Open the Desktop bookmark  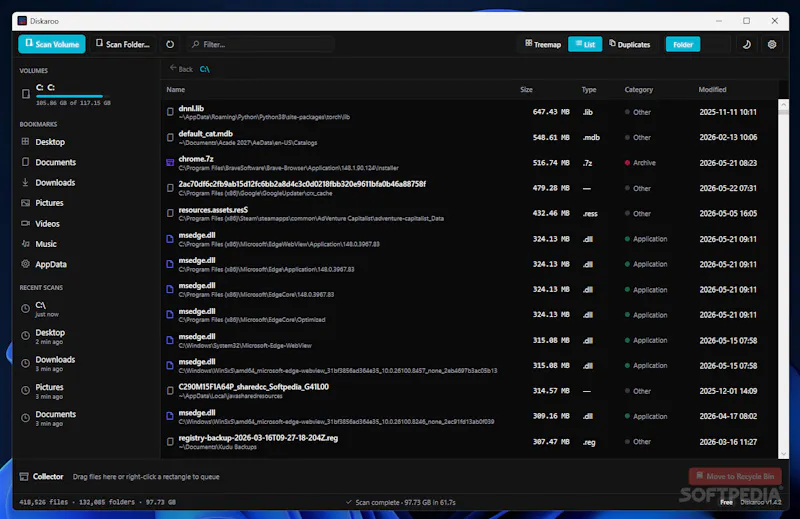tap(50, 142)
